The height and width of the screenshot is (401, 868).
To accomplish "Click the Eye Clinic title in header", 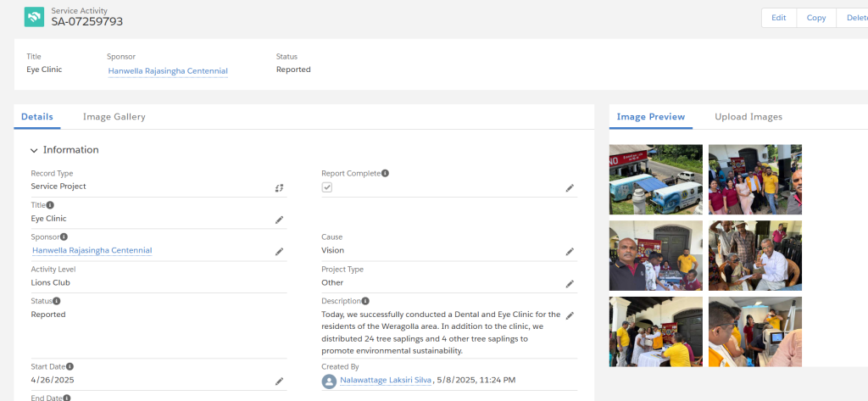I will [44, 70].
